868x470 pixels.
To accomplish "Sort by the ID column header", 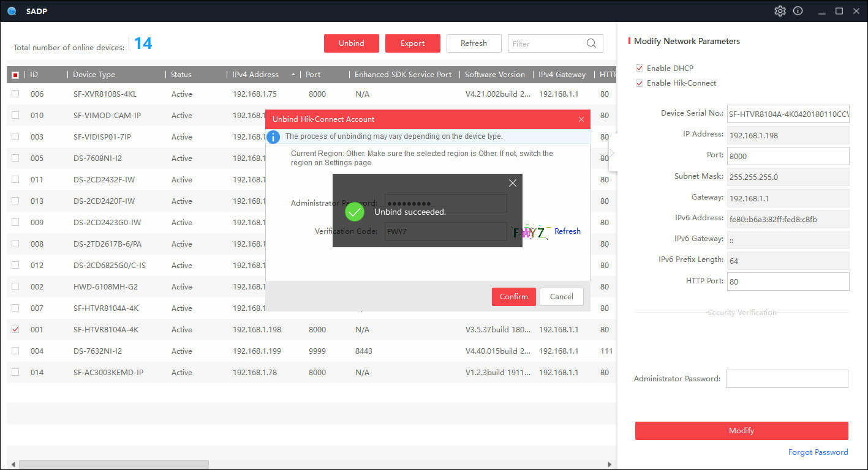I will pyautogui.click(x=34, y=75).
